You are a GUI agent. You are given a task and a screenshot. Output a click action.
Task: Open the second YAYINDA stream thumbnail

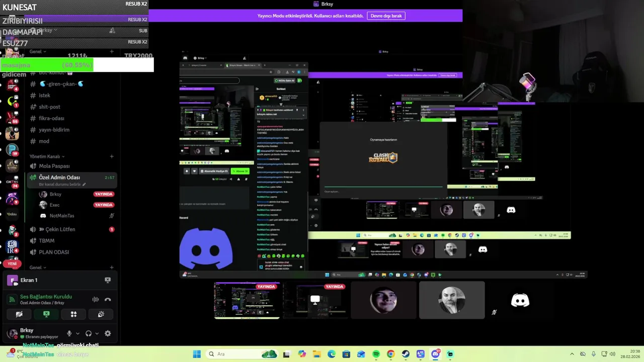coord(315,301)
